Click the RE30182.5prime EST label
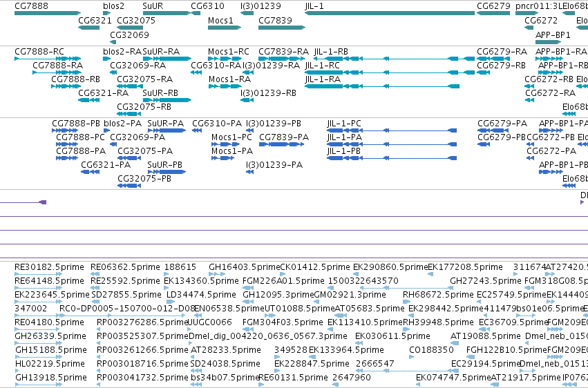 pyautogui.click(x=49, y=267)
